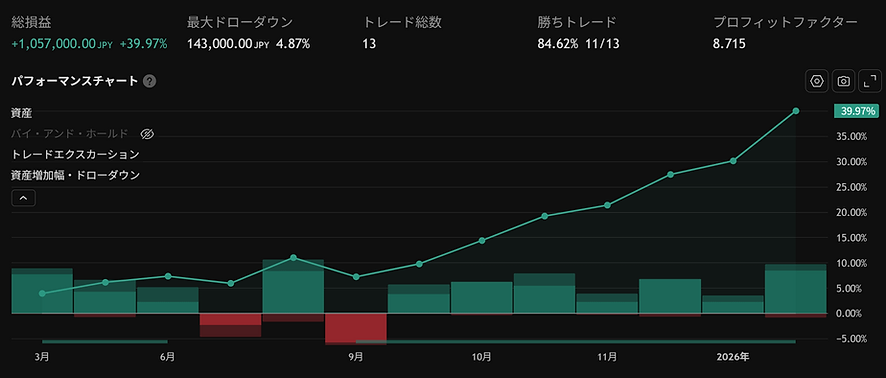The image size is (886, 378).
Task: Click the +39.97% total return value
Action: coord(144,44)
